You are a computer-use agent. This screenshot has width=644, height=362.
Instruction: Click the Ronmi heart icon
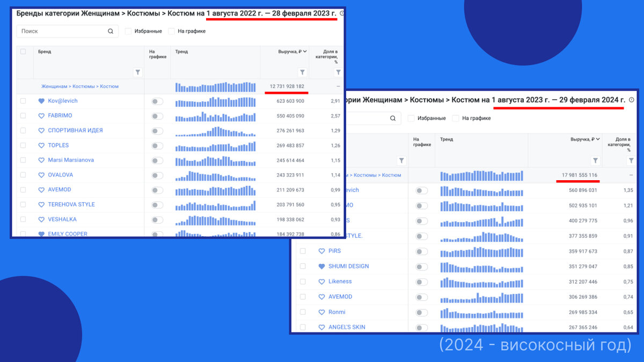pos(321,312)
